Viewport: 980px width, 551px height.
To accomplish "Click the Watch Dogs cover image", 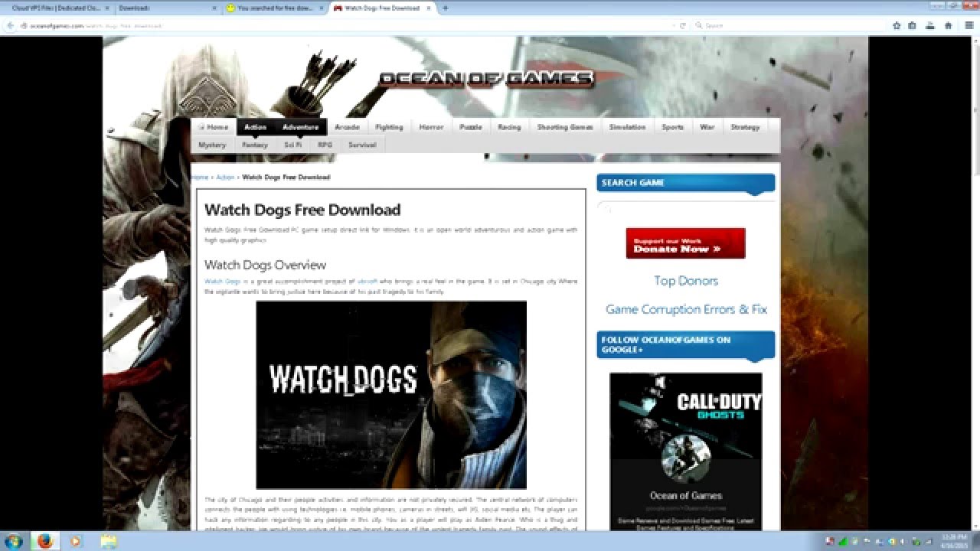I will coord(391,395).
